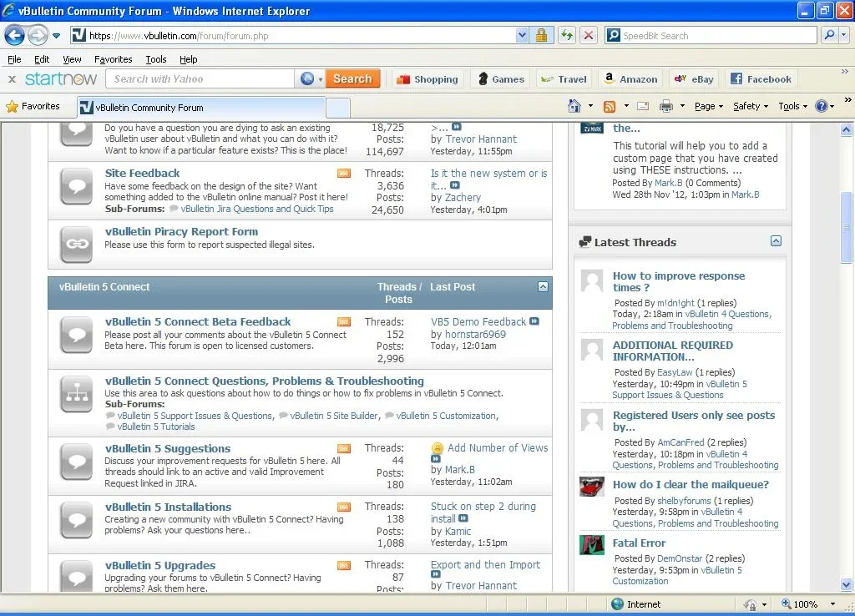Open the recent pages dropdown arrow
This screenshot has width=855, height=616.
pyautogui.click(x=56, y=36)
